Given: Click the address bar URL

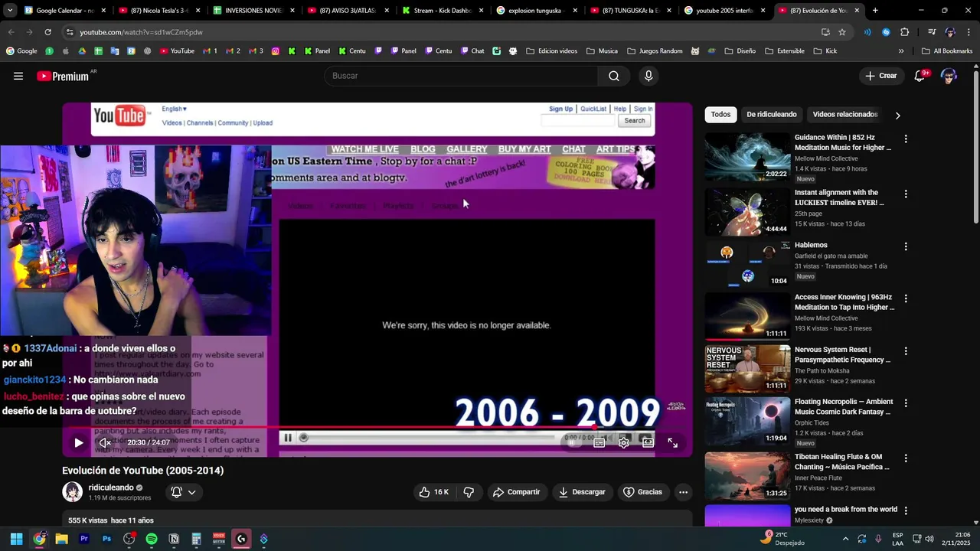Looking at the screenshot, I should tap(141, 32).
